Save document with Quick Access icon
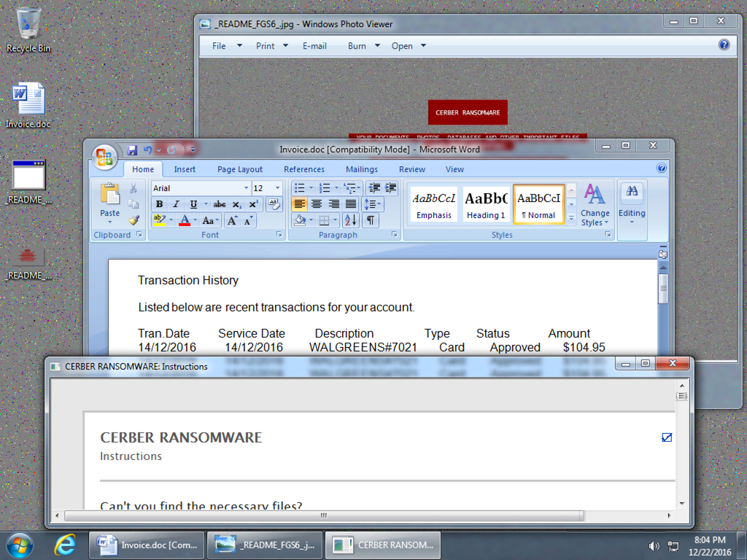 tap(132, 150)
